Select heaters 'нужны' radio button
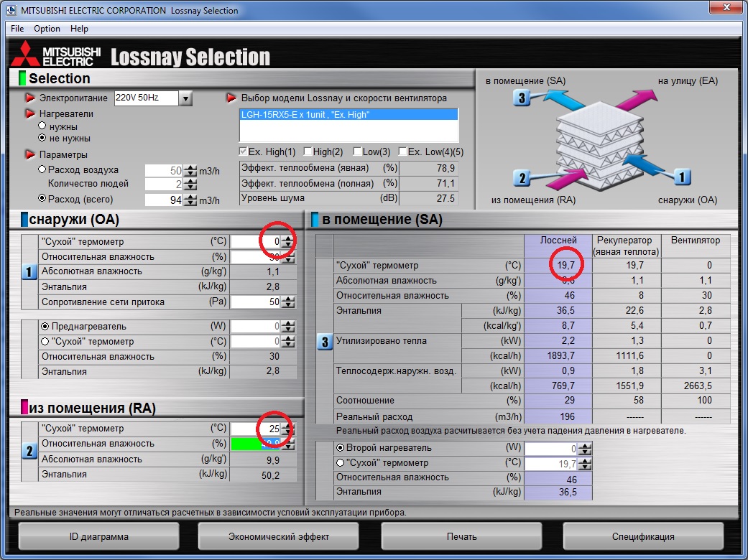The image size is (748, 560). [42, 126]
